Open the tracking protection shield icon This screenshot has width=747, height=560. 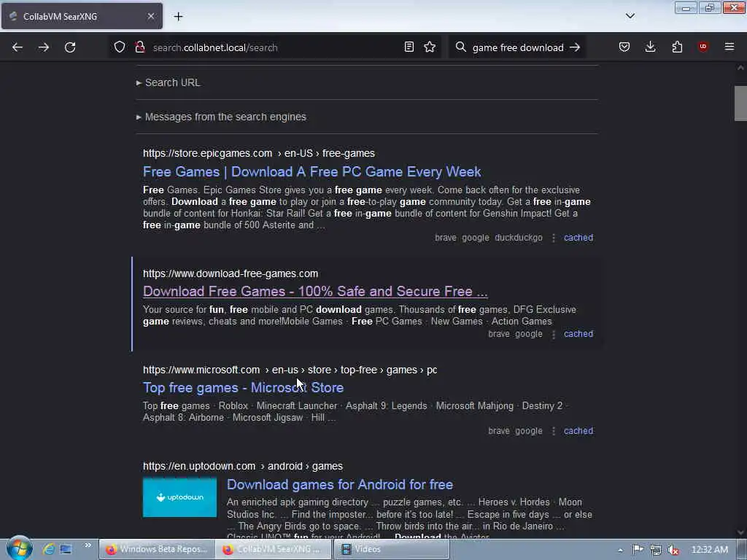(120, 47)
